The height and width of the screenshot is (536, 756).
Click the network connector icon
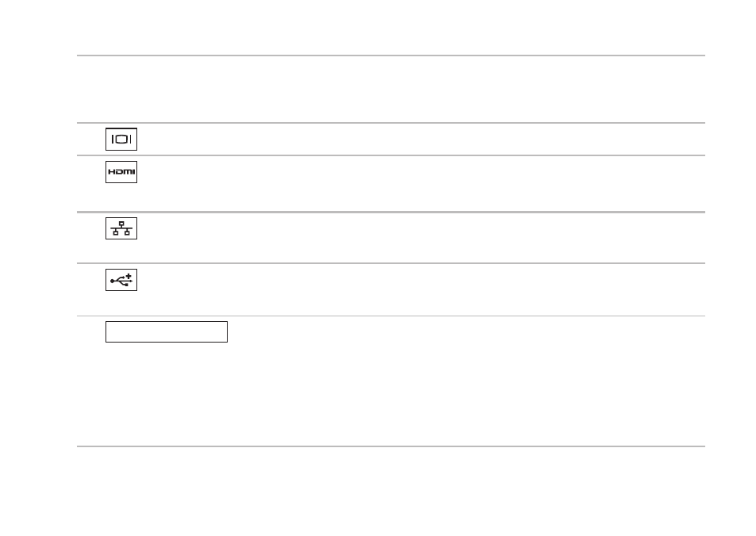[121, 228]
